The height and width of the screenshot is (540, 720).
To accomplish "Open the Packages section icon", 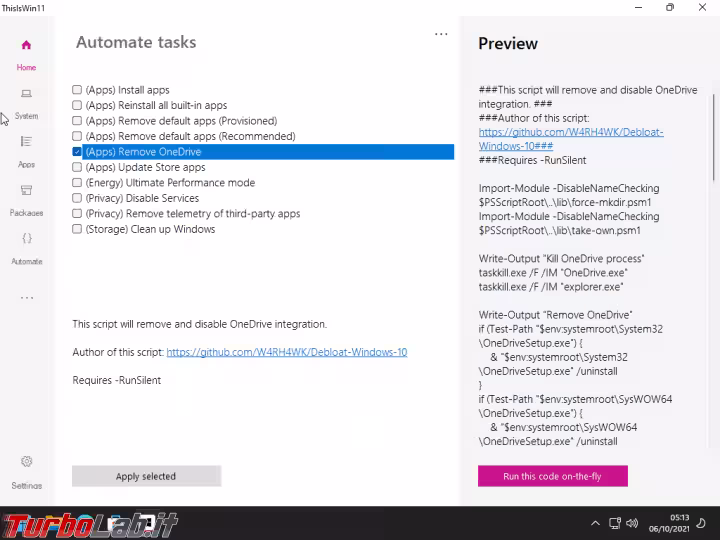I will coord(26,190).
